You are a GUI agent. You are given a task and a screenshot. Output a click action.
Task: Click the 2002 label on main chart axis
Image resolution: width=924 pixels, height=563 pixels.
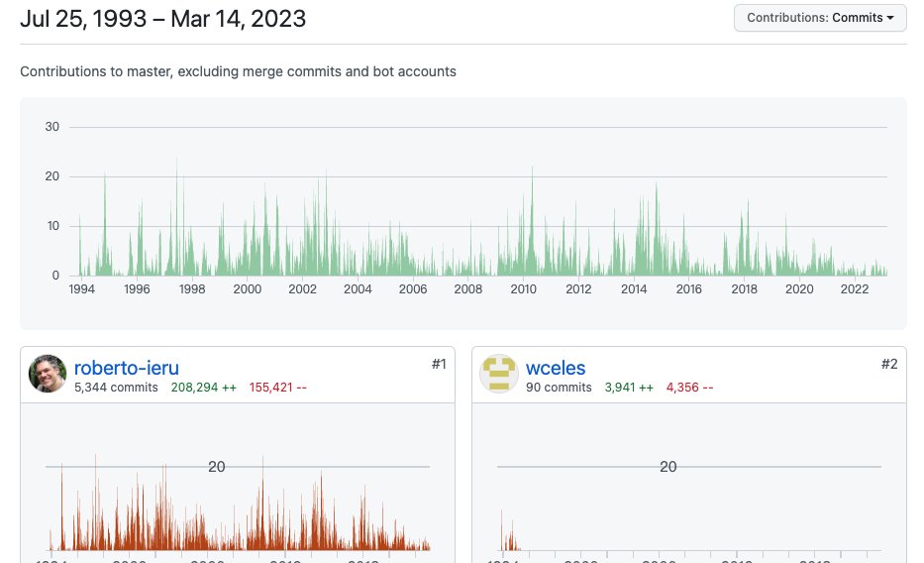(x=302, y=288)
